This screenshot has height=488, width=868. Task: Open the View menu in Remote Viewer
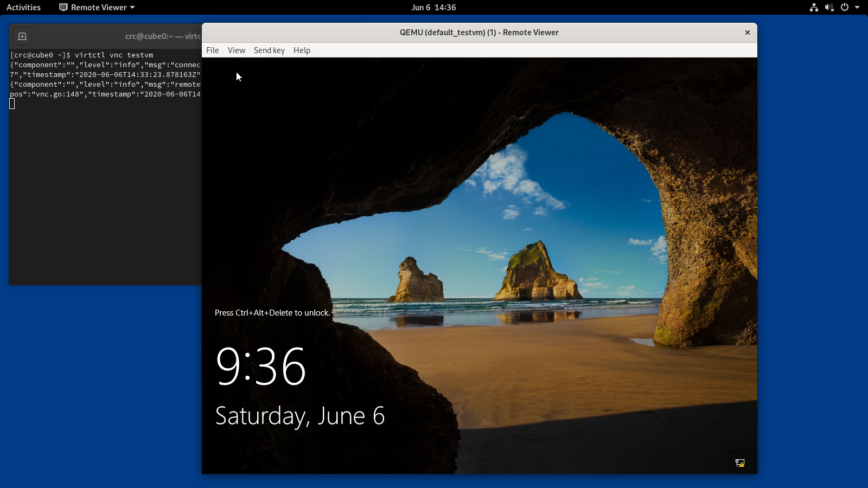[x=237, y=50]
